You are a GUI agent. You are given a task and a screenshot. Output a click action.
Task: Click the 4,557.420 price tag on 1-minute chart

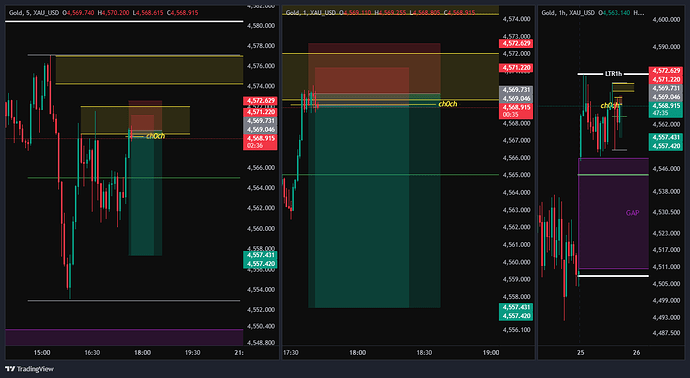coord(516,316)
